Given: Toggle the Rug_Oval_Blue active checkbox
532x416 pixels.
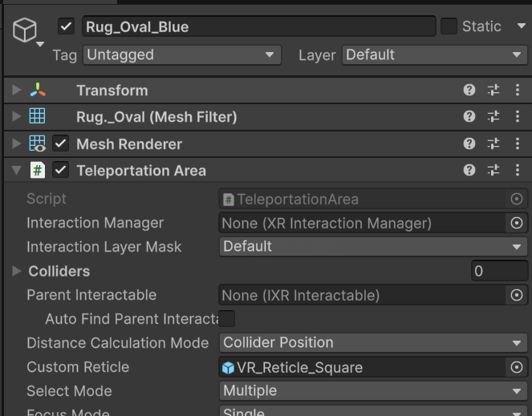Looking at the screenshot, I should pyautogui.click(x=67, y=26).
